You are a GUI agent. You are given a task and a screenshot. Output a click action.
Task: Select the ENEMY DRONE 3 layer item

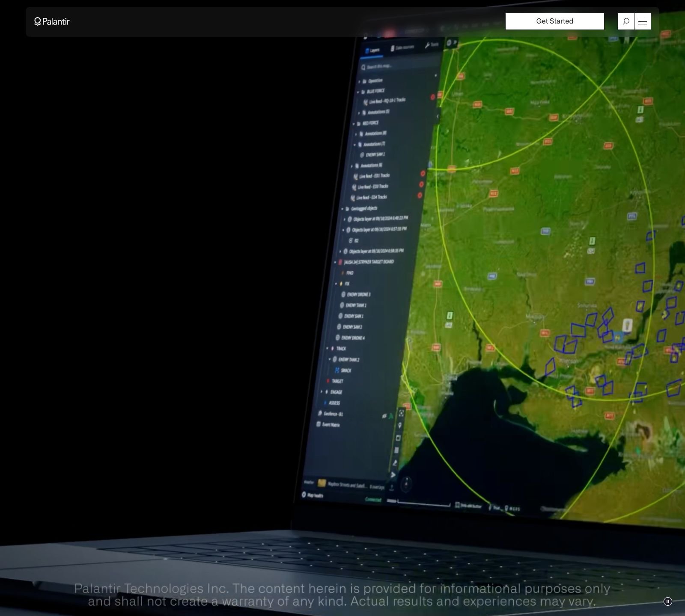tap(356, 294)
